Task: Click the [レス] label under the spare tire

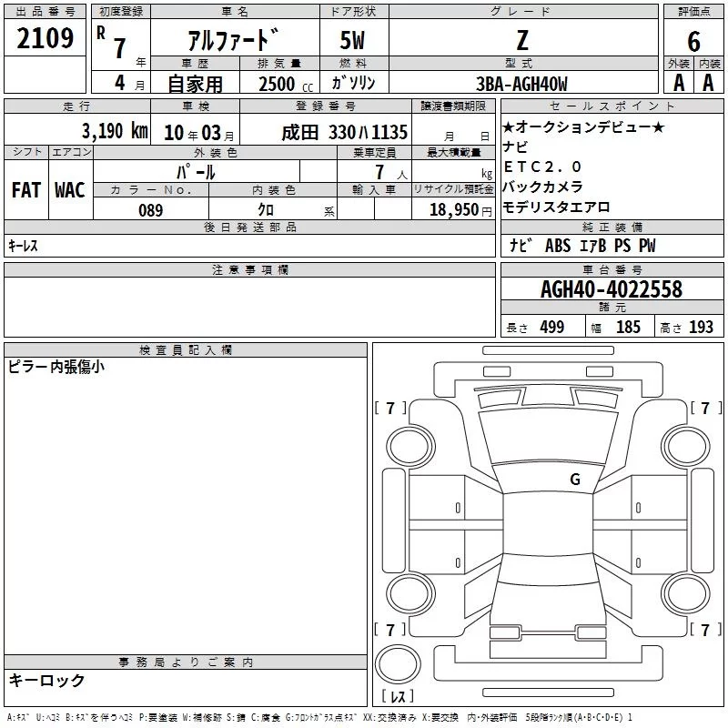Action: 398,696
